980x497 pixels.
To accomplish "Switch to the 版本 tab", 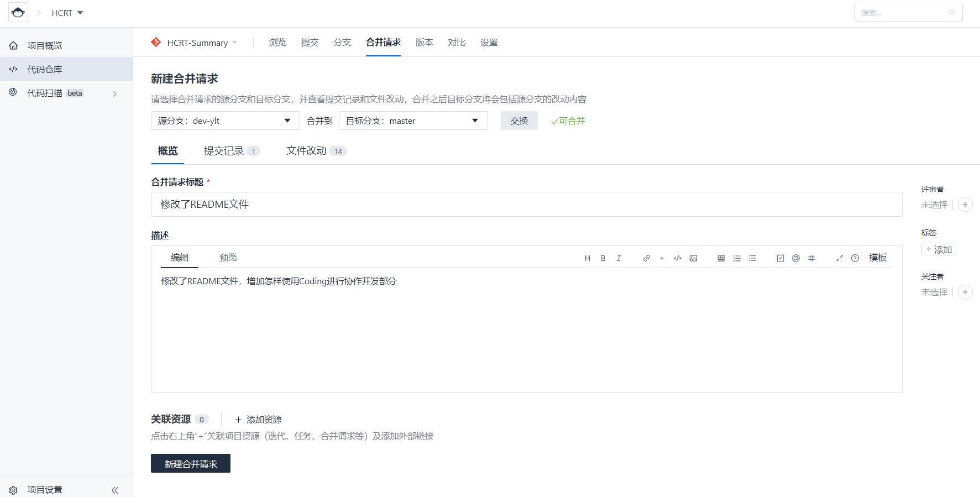I will click(x=425, y=43).
